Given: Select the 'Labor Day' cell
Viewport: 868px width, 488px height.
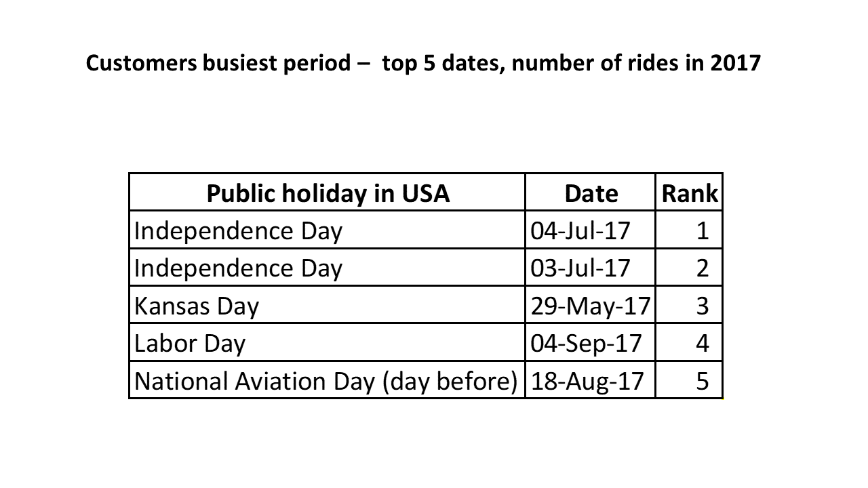Looking at the screenshot, I should (328, 342).
